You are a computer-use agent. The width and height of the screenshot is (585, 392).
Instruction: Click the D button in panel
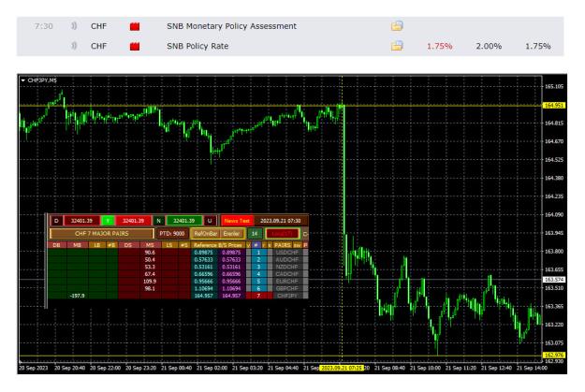pos(56,221)
